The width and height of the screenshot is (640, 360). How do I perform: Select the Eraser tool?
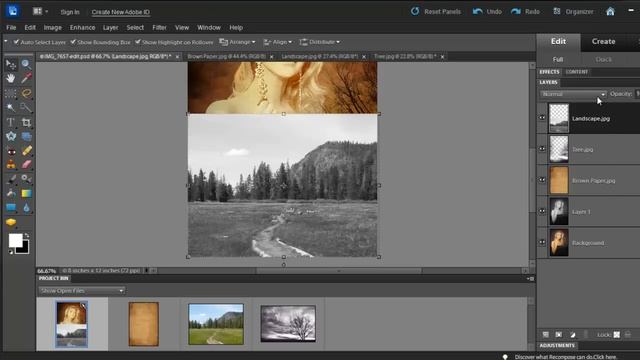pyautogui.click(x=26, y=164)
